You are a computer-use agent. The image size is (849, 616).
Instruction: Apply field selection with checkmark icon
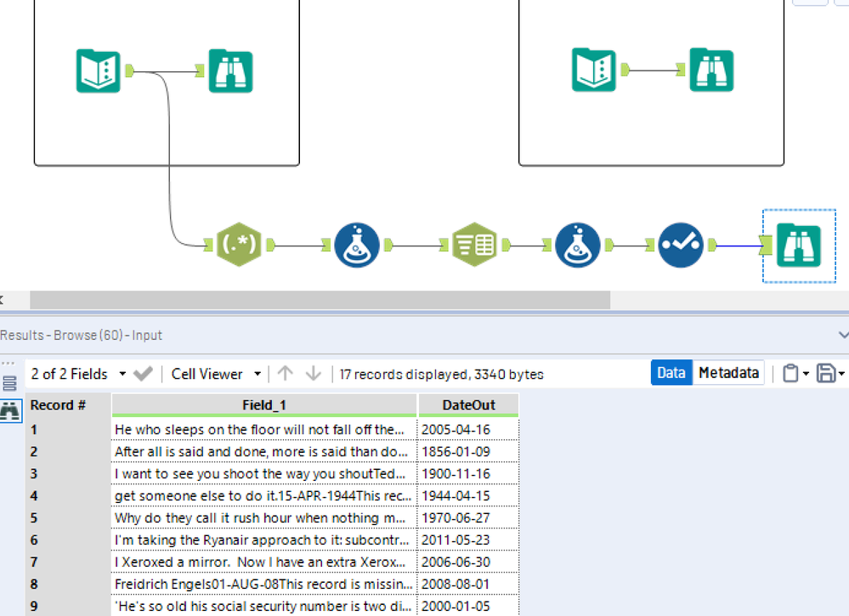[143, 374]
